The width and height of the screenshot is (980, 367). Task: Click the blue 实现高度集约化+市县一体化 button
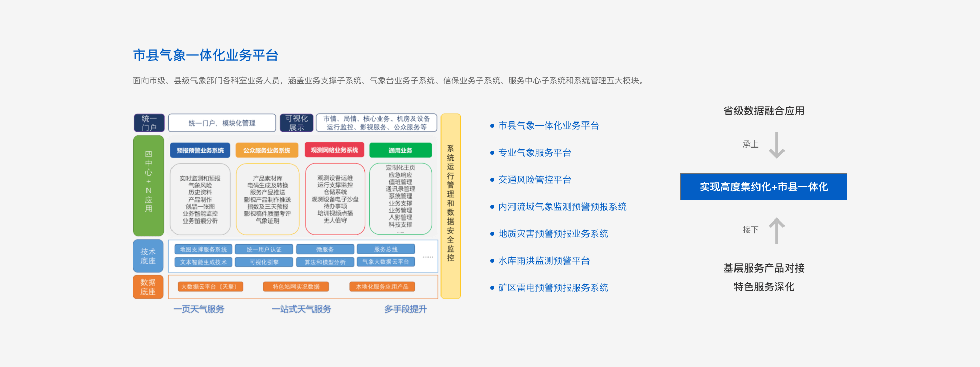pos(763,187)
